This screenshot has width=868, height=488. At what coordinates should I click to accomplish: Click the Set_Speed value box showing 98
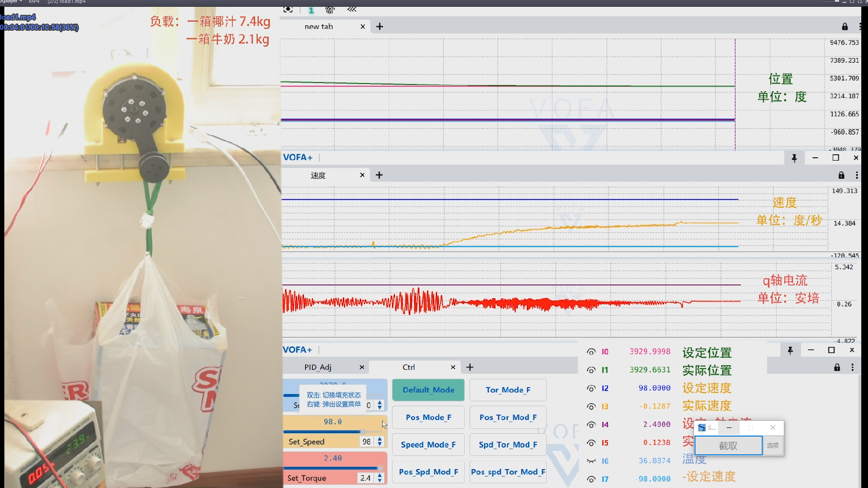tap(367, 441)
